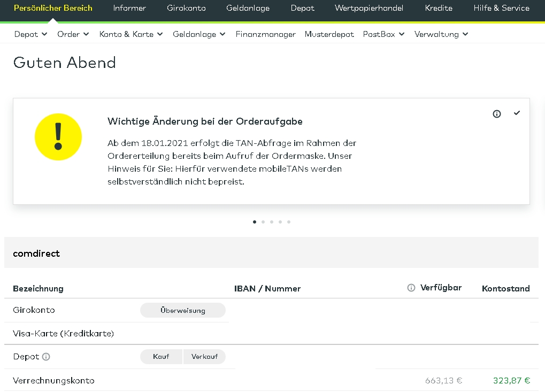Open the PostBox dropdown menu
This screenshot has height=392, width=545.
click(x=383, y=34)
